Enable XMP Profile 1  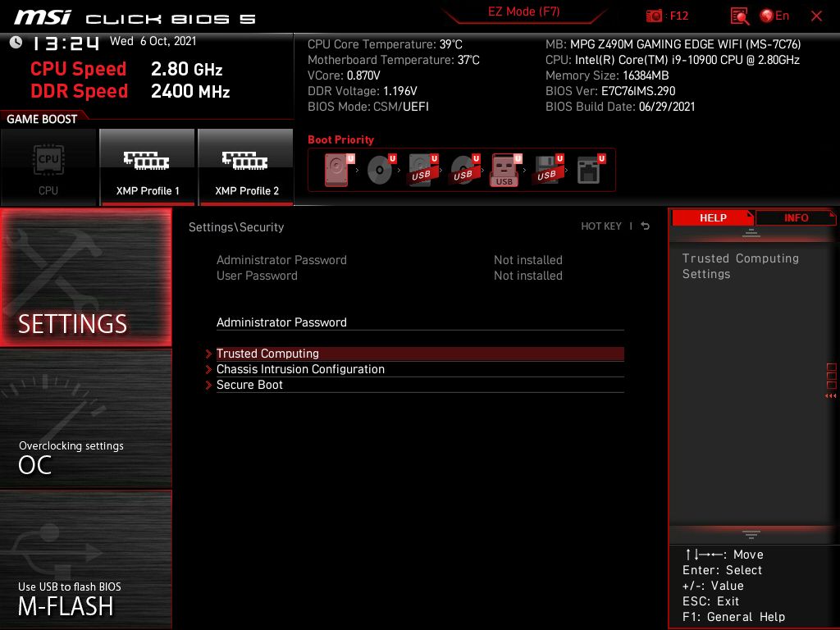(147, 167)
